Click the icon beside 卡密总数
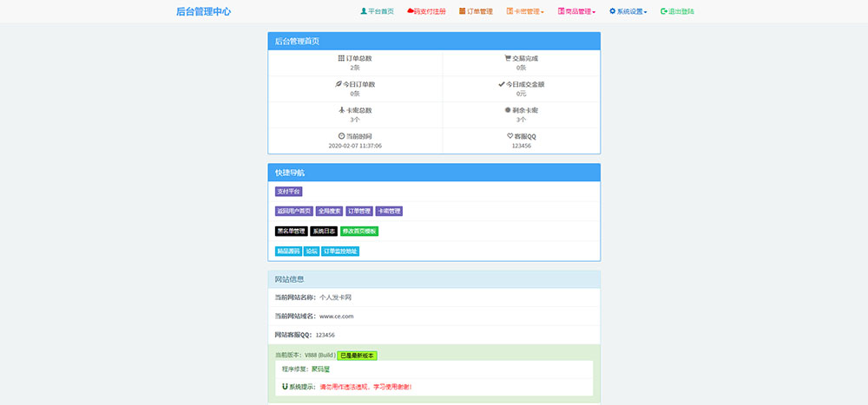Image resolution: width=868 pixels, height=405 pixels. 341,110
